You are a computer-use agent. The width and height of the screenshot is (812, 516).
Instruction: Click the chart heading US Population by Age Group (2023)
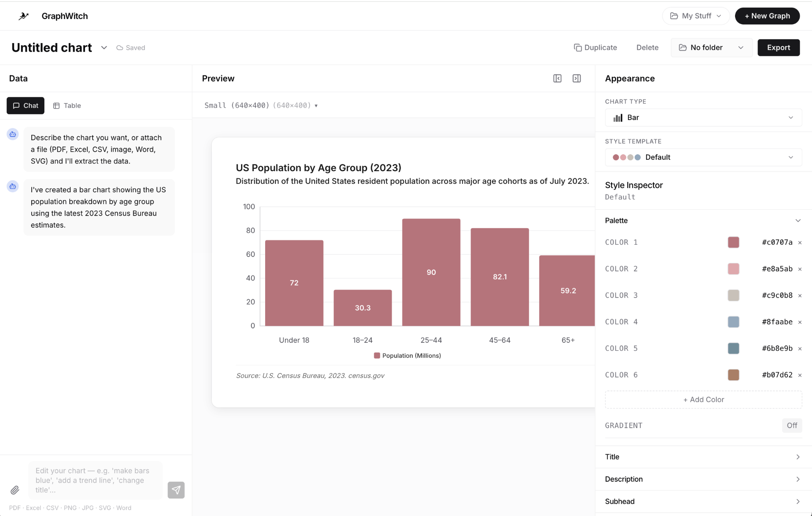coord(318,168)
